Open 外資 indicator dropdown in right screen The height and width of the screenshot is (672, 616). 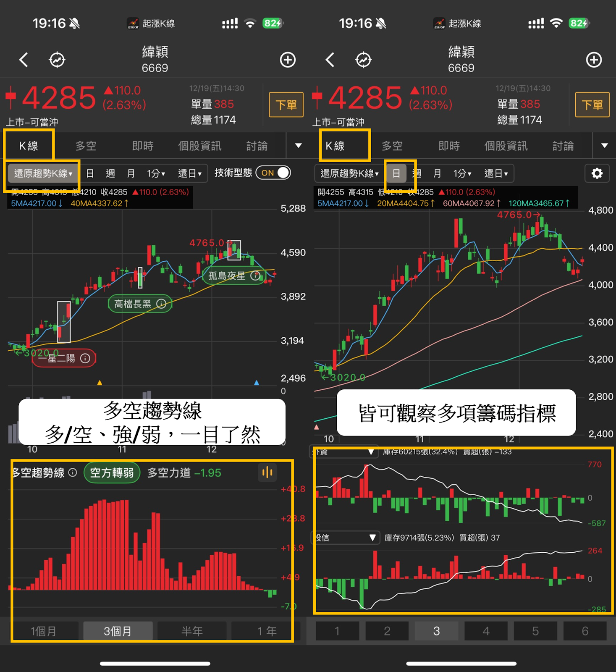point(344,452)
